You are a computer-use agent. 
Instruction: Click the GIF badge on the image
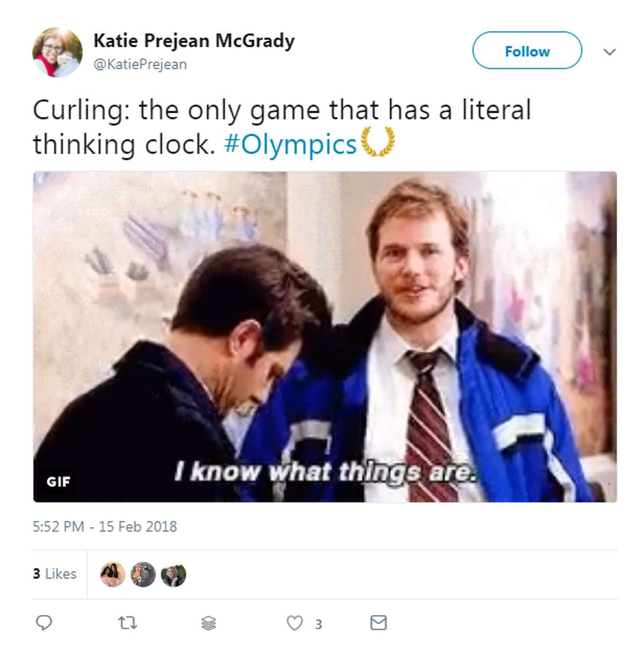58,482
